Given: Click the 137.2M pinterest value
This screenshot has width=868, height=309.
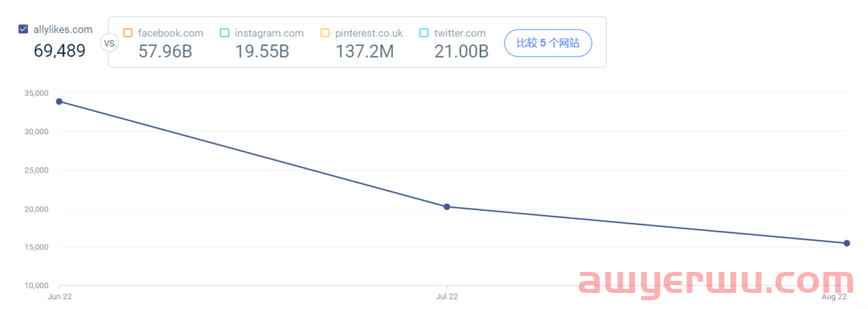Looking at the screenshot, I should (x=365, y=51).
